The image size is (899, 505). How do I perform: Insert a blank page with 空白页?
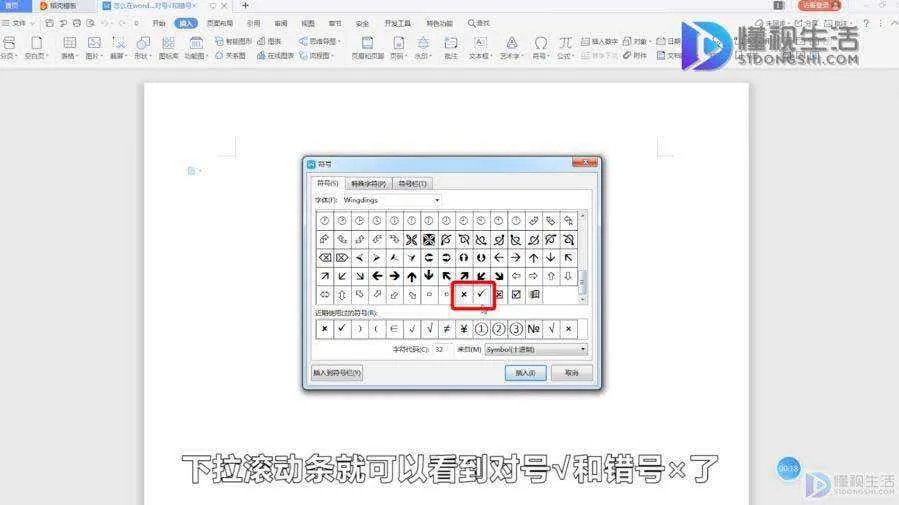(x=37, y=48)
